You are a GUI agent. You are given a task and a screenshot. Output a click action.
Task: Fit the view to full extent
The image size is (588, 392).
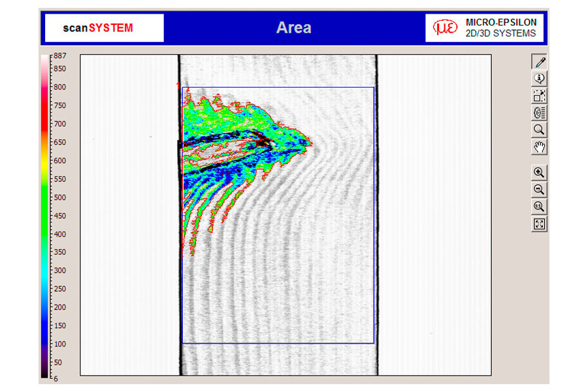click(539, 224)
